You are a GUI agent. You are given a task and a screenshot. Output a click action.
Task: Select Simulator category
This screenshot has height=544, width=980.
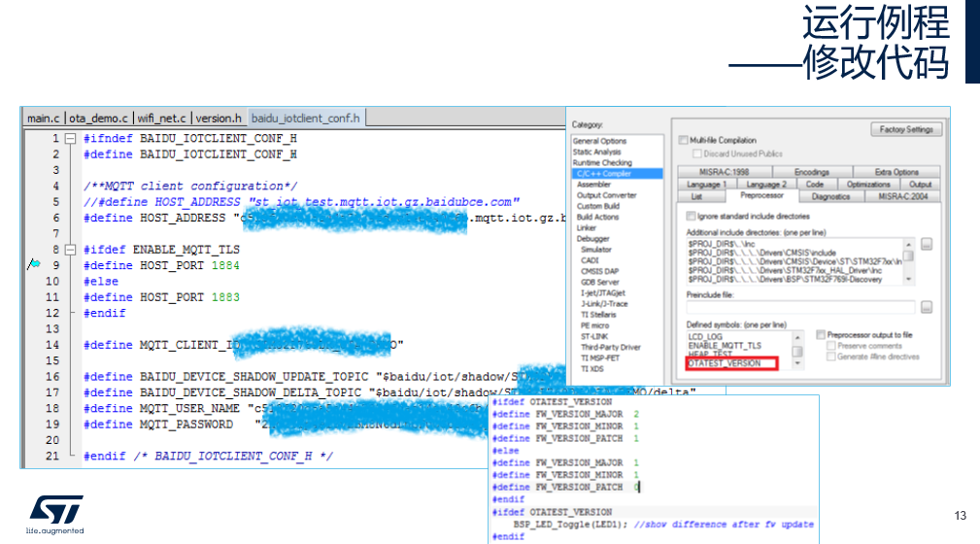[596, 250]
